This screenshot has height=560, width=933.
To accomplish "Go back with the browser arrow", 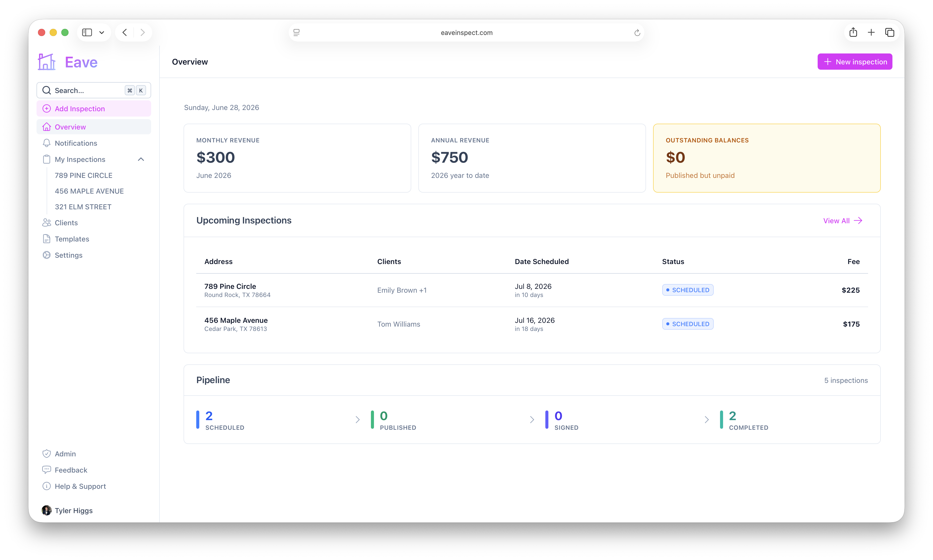I will click(124, 32).
